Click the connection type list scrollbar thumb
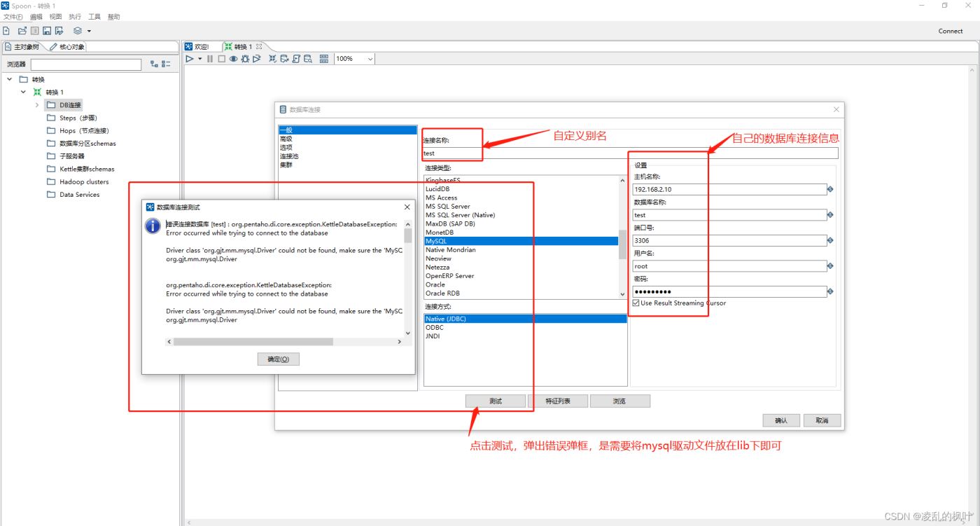 pos(623,245)
